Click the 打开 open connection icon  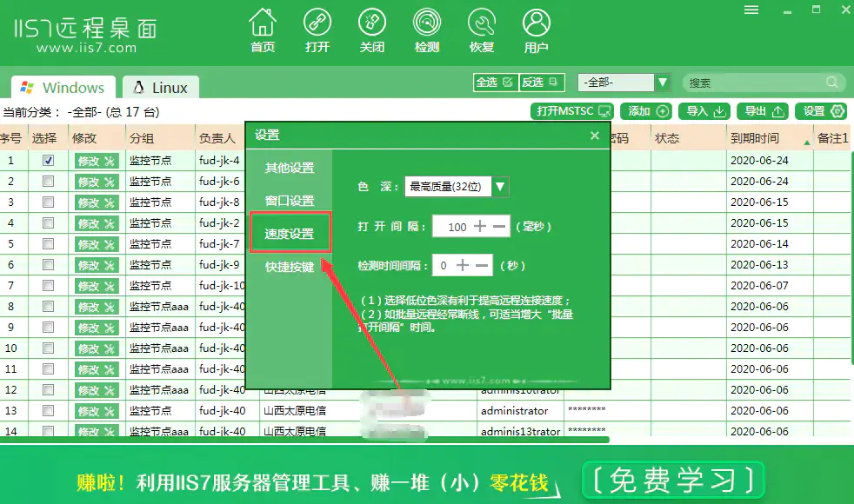[x=317, y=31]
